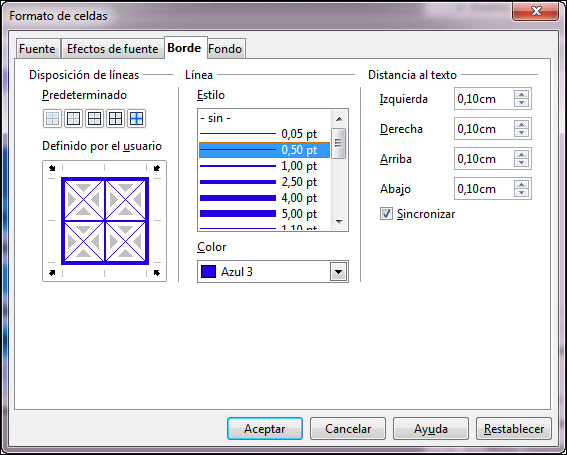Viewport: 567px width, 455px height.
Task: Toggle the Sincronizar checkbox
Action: 386,214
